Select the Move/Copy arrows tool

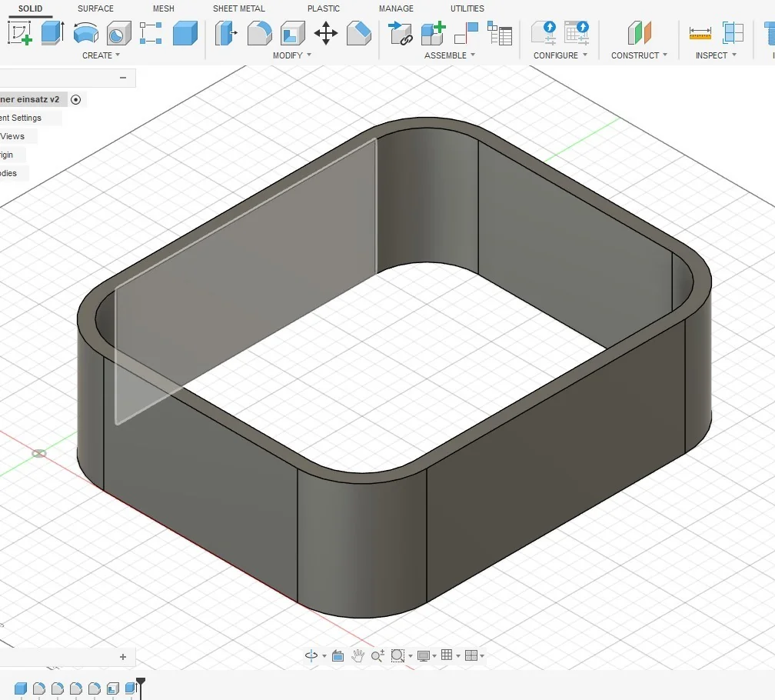[326, 33]
